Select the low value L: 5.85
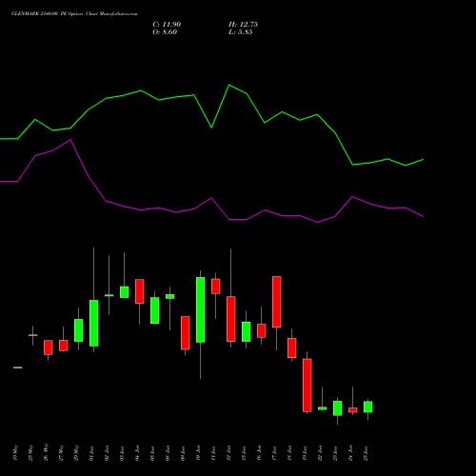Image resolution: width=476 pixels, height=476 pixels. 241,32
